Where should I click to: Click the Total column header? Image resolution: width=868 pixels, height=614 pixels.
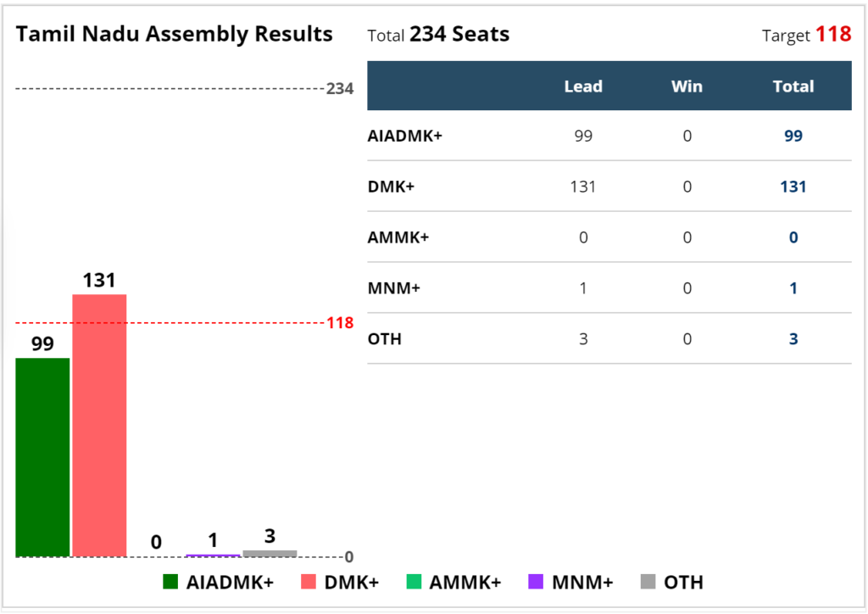tap(793, 87)
